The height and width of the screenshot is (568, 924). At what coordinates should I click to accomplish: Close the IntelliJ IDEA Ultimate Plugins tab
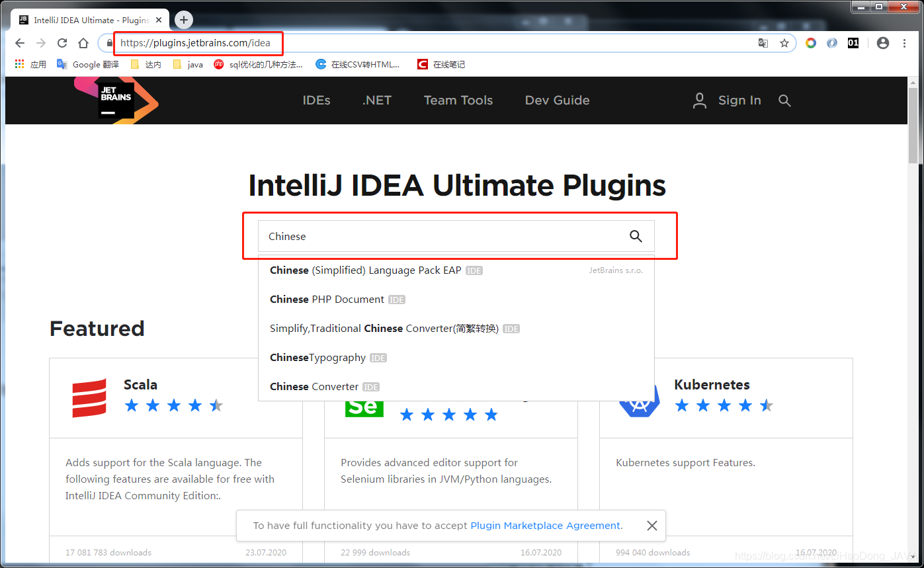coord(160,20)
